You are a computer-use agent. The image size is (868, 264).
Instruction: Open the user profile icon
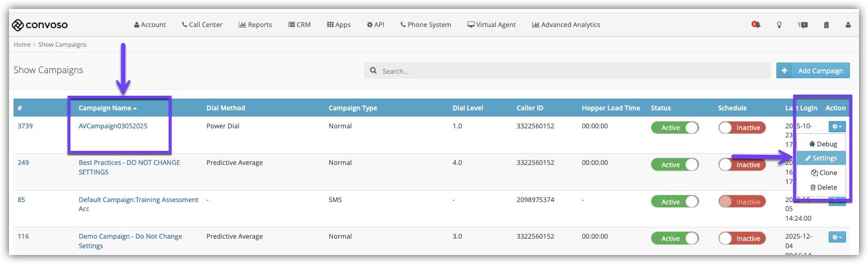click(848, 25)
